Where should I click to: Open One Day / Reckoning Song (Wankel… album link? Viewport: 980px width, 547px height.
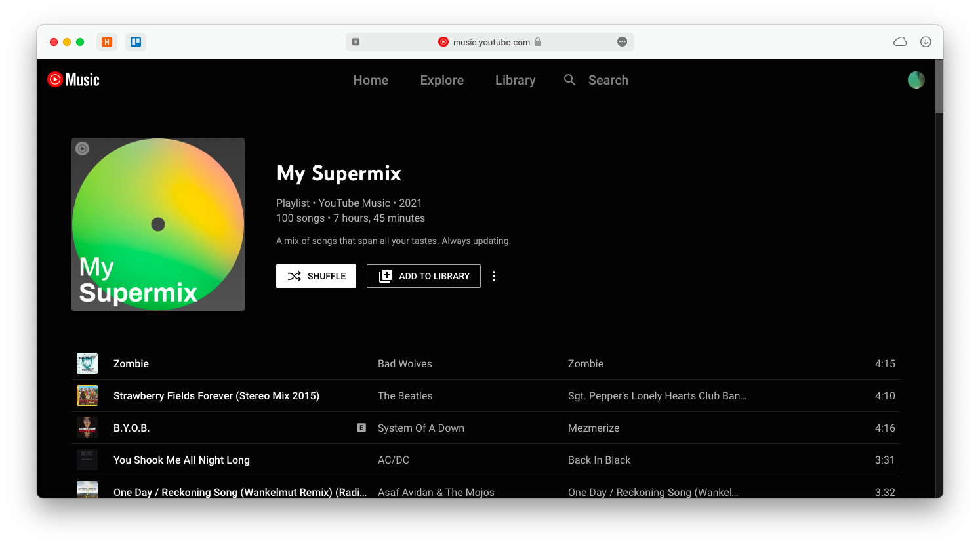pyautogui.click(x=653, y=492)
